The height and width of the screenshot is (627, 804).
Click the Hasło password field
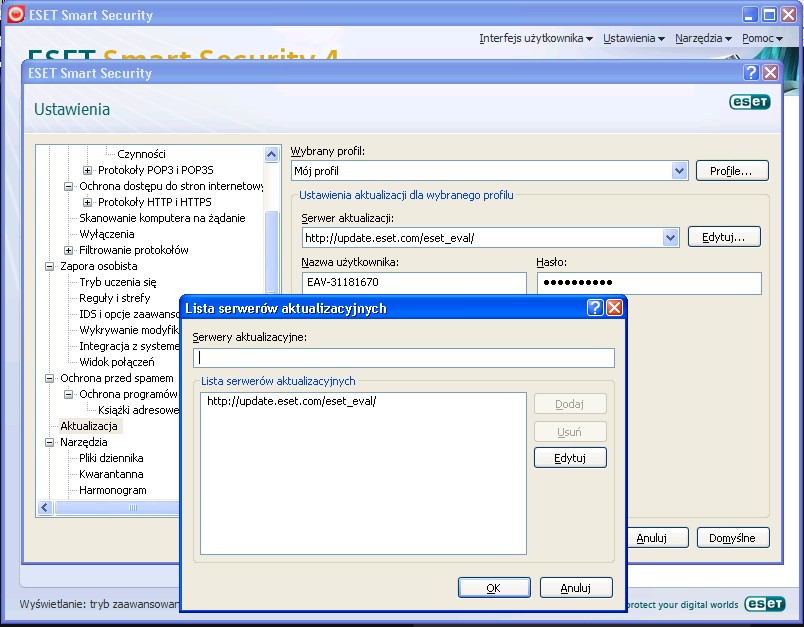[x=649, y=283]
